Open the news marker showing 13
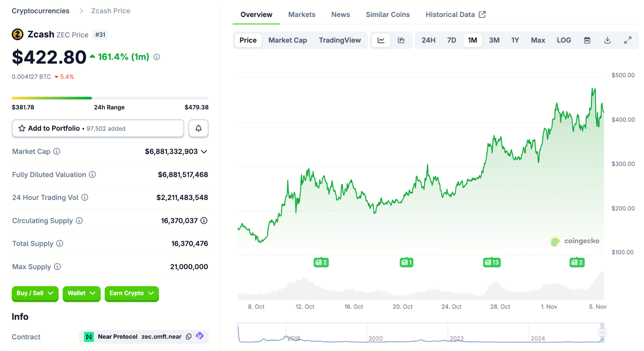Viewport: 644px width, 351px height. pos(492,262)
